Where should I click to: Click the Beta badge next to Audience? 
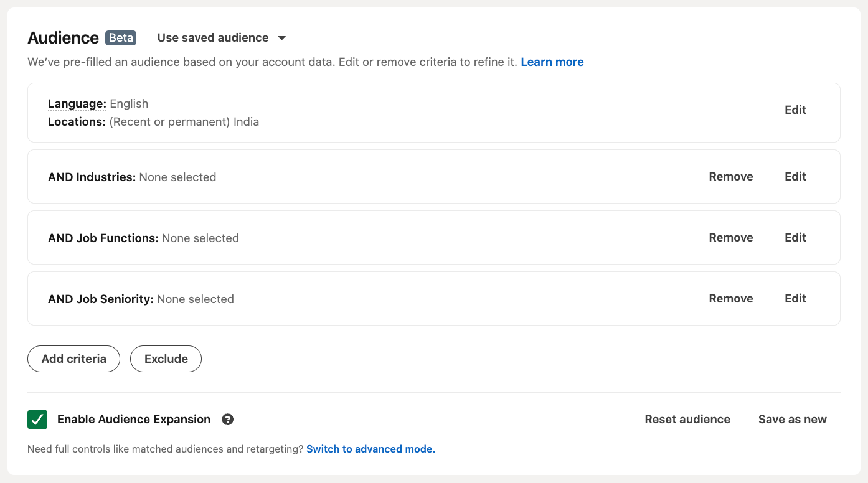[x=121, y=38]
